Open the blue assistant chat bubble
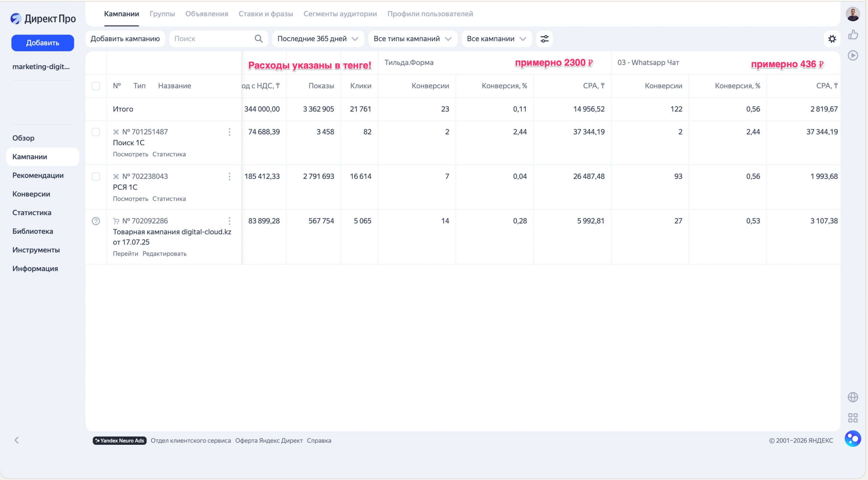 tap(853, 439)
